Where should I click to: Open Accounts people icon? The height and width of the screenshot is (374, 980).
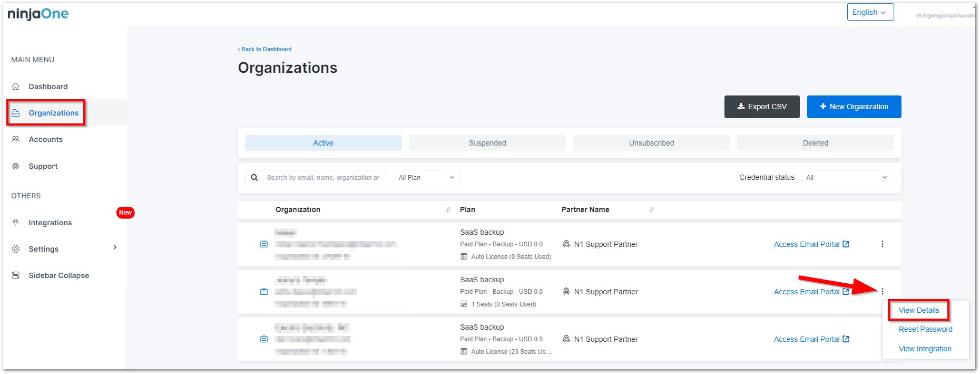point(16,139)
